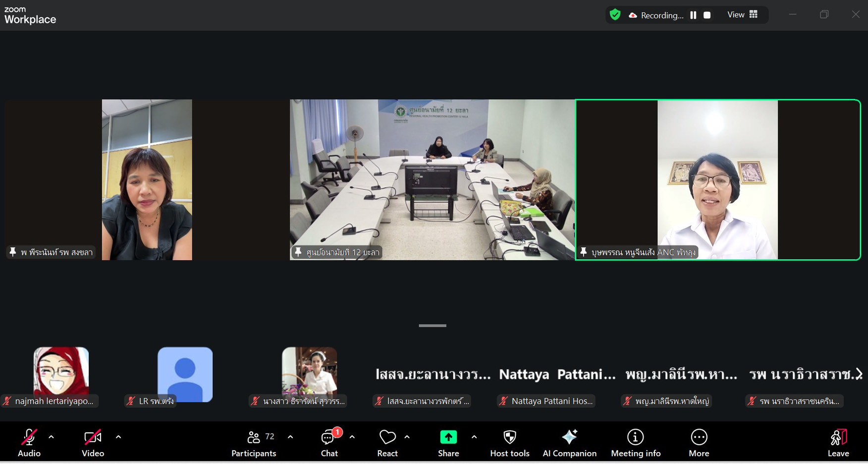
Task: Expand audio settings arrow next to Audio
Action: tap(51, 437)
